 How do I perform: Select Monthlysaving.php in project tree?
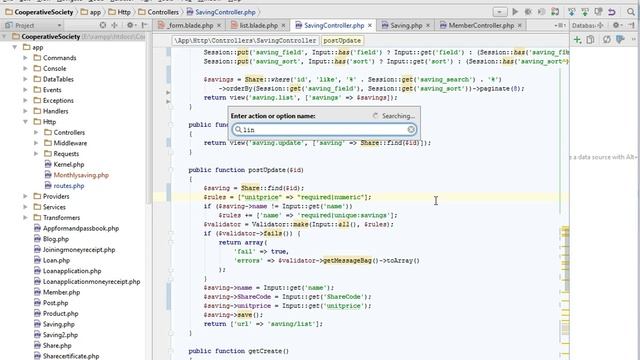coord(81,175)
